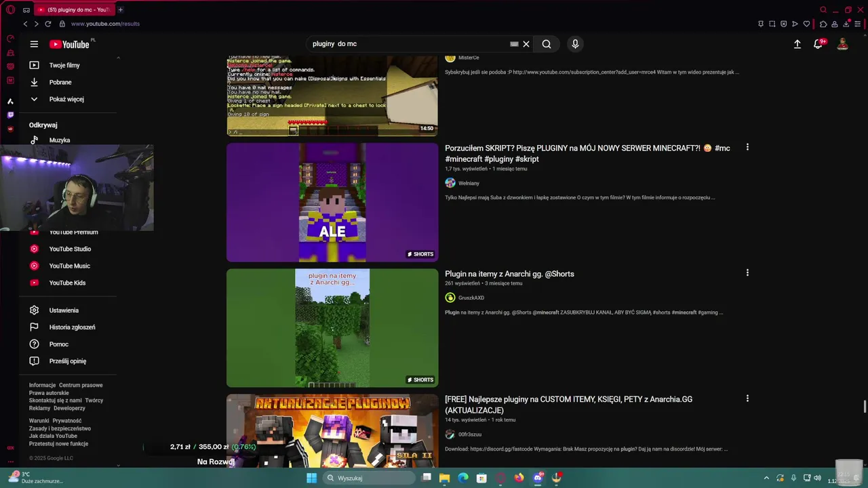
Task: Clear the search box with X
Action: pos(526,44)
